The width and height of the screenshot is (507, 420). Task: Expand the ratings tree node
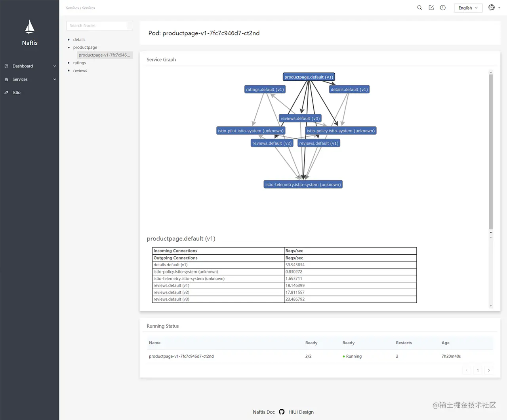69,63
